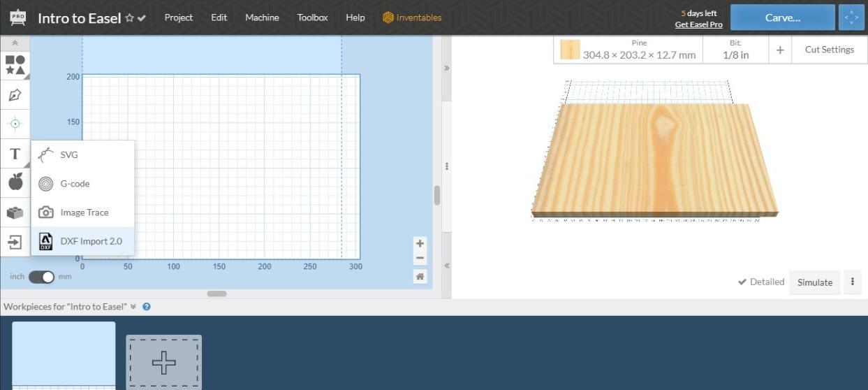This screenshot has width=868, height=390.
Task: Open the Machine menu
Action: point(262,17)
